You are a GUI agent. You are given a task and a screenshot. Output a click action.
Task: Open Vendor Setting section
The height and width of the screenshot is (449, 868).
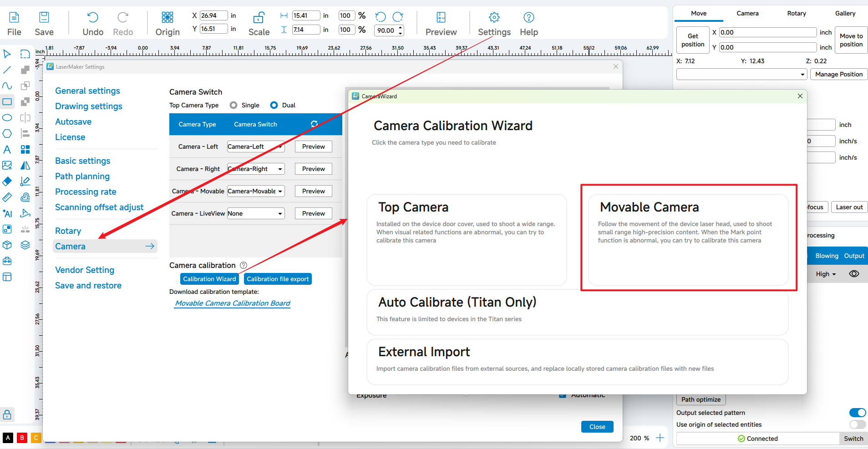(x=85, y=270)
